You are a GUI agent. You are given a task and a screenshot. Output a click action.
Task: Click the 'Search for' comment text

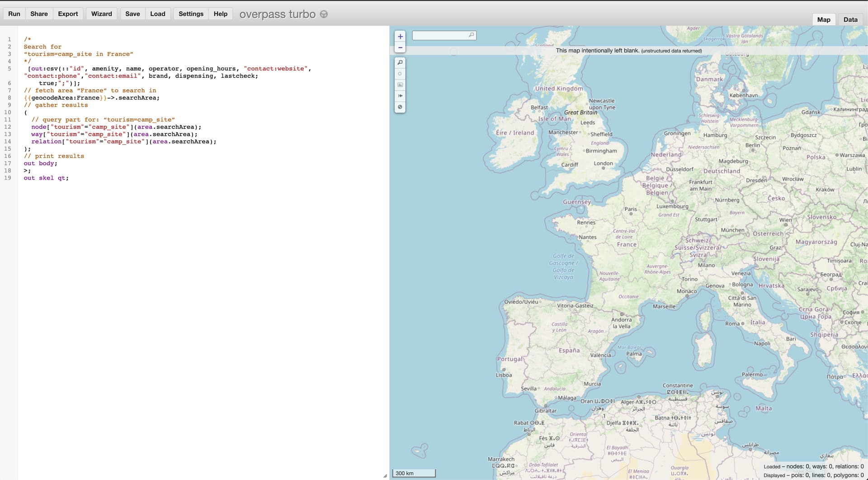(x=42, y=47)
